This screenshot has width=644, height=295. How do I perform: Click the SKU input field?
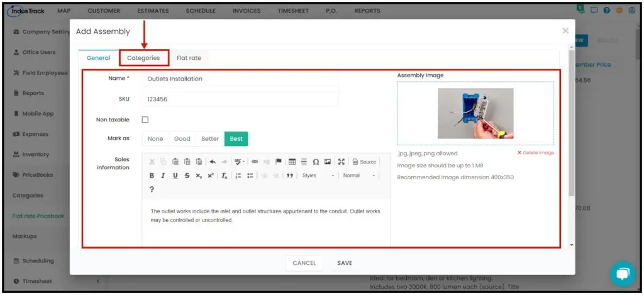[x=240, y=99]
